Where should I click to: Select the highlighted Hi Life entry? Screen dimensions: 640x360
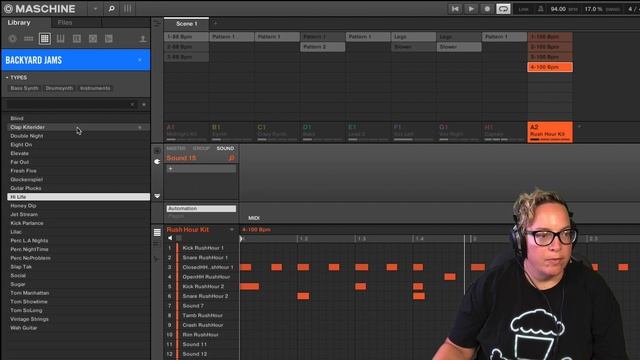[78, 197]
